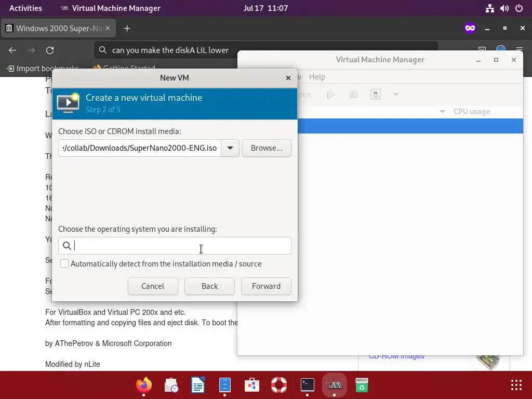532x399 pixels.
Task: Close the New VM dialog
Action: click(x=288, y=78)
